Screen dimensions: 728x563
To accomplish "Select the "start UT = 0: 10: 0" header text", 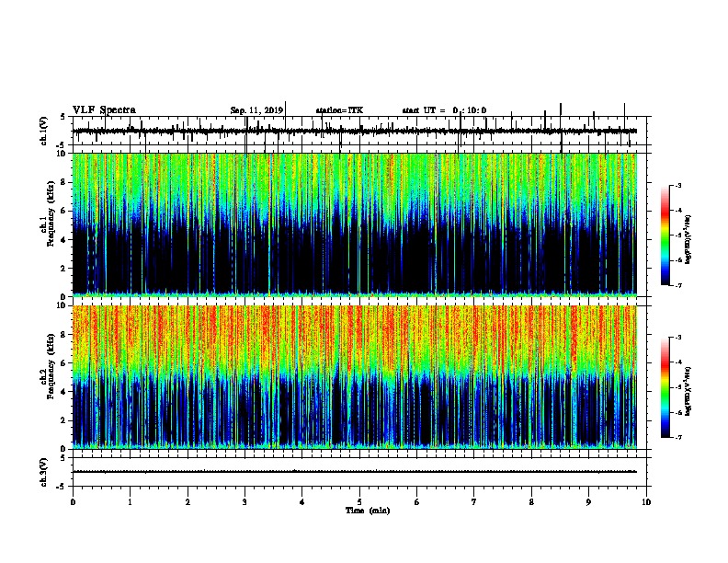I will [x=444, y=110].
